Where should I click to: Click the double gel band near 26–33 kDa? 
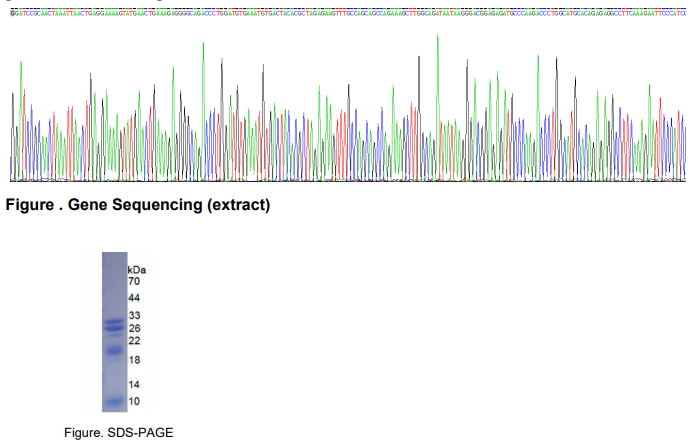pos(113,325)
